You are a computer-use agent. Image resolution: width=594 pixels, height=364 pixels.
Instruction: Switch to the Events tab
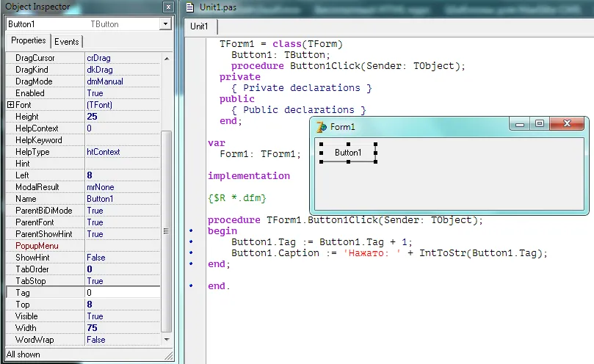(67, 42)
